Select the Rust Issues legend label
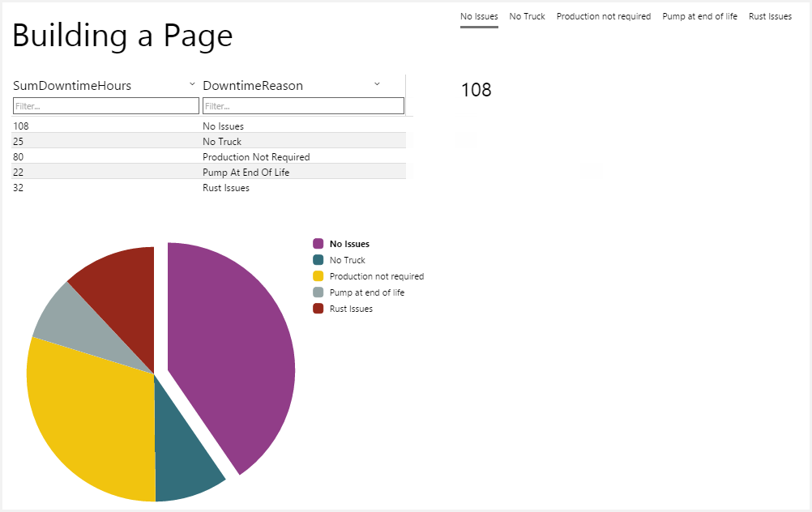Image resolution: width=812 pixels, height=512 pixels. tap(351, 309)
